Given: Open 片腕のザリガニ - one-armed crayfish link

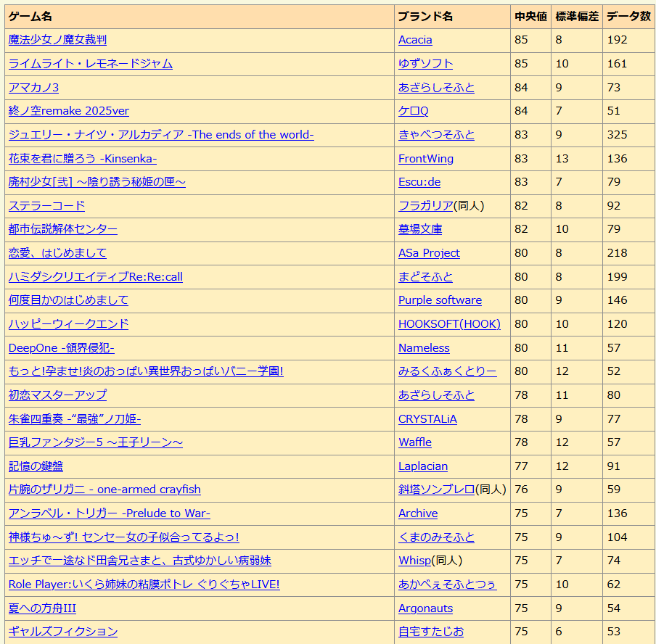Looking at the screenshot, I should 104,490.
